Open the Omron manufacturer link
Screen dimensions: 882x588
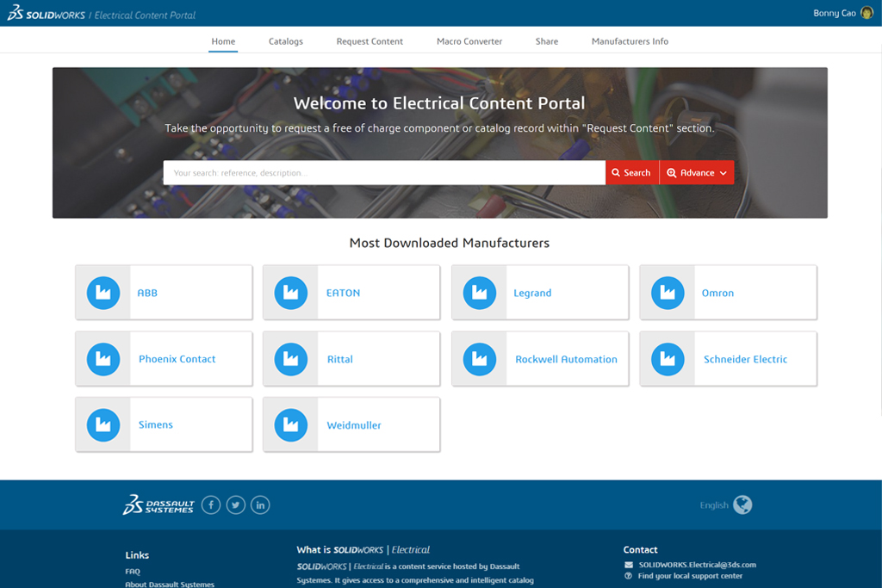click(x=717, y=293)
